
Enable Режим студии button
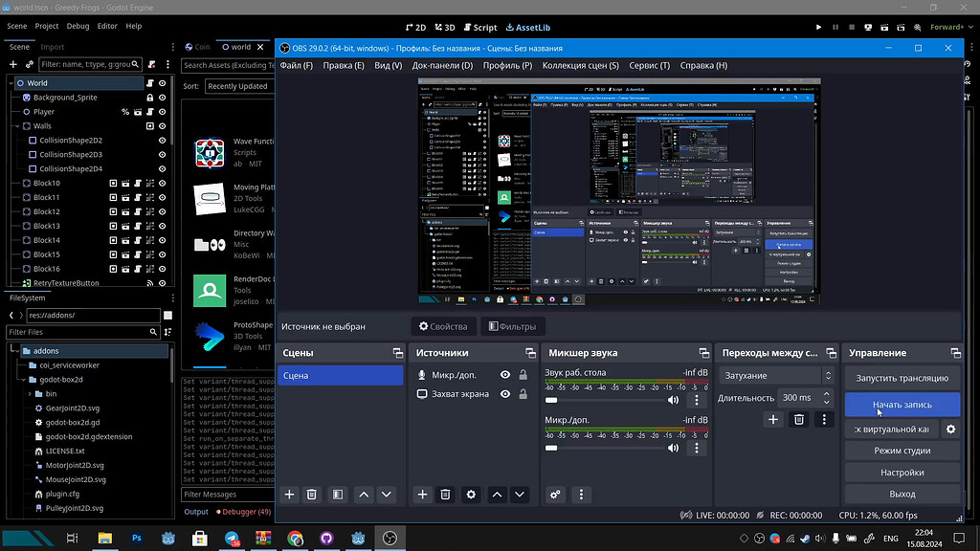click(902, 451)
